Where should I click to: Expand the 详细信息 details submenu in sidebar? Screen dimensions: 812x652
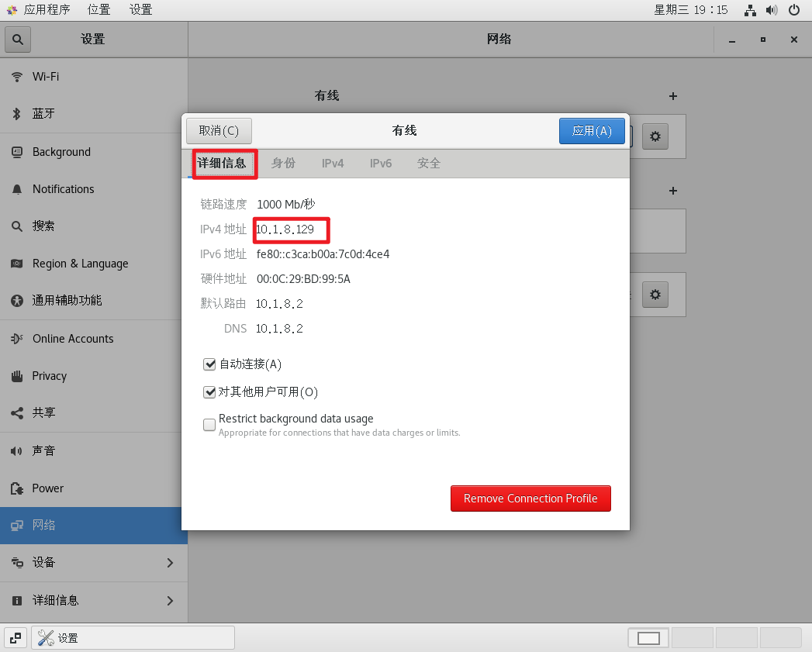tap(94, 601)
